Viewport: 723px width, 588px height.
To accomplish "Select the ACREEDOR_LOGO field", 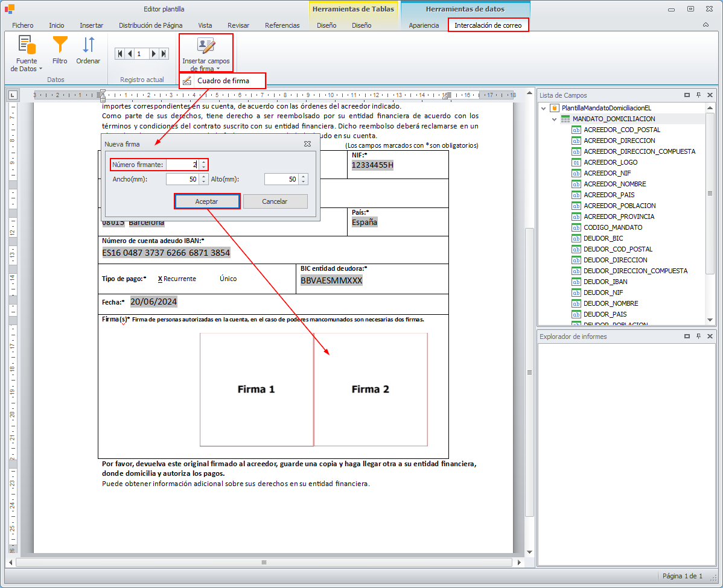I will click(x=610, y=162).
